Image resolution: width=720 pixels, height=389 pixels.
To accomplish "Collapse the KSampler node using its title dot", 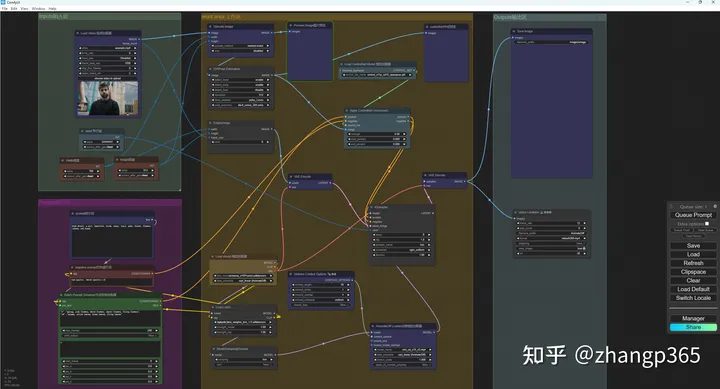I will [x=371, y=207].
